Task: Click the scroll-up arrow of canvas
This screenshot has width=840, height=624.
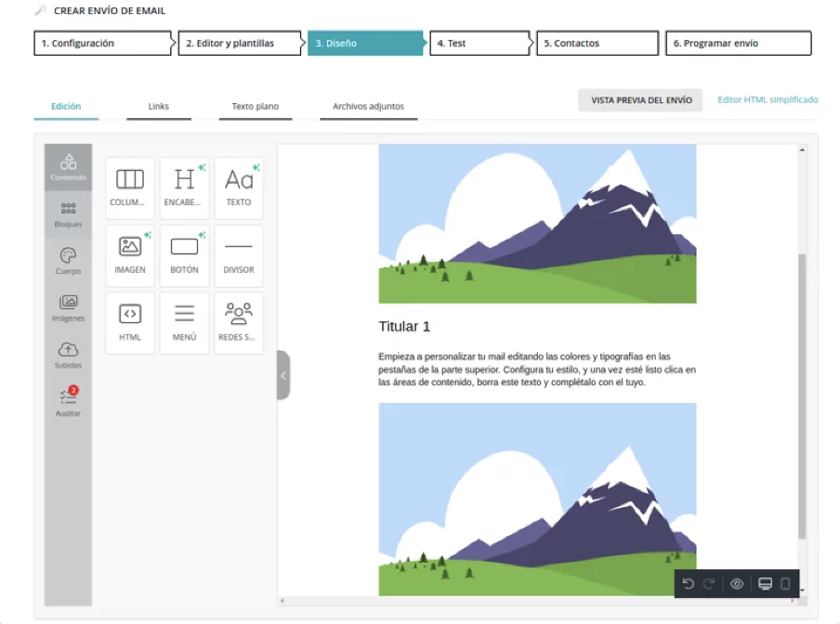Action: [802, 149]
